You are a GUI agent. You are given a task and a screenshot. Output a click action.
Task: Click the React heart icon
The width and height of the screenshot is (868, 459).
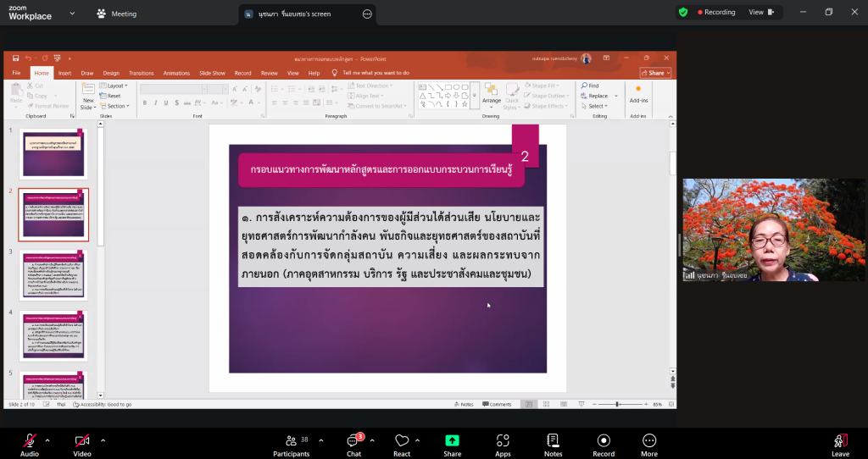tap(402, 441)
